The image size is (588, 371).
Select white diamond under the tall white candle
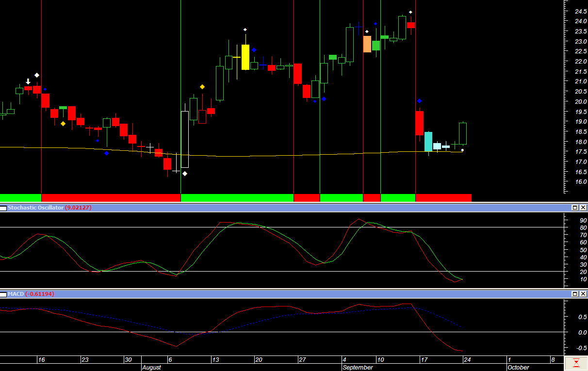coord(185,174)
